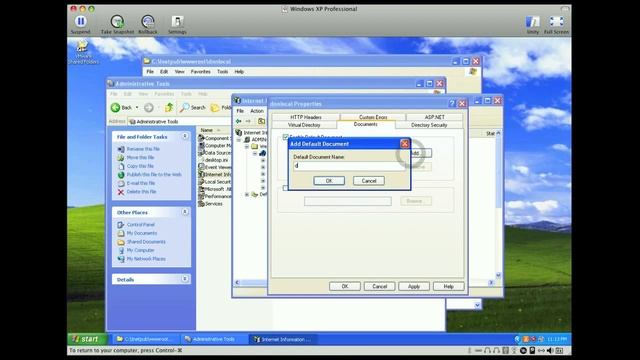Switch to Custom Errors tab
Image resolution: width=640 pixels, height=360 pixels.
tap(373, 117)
